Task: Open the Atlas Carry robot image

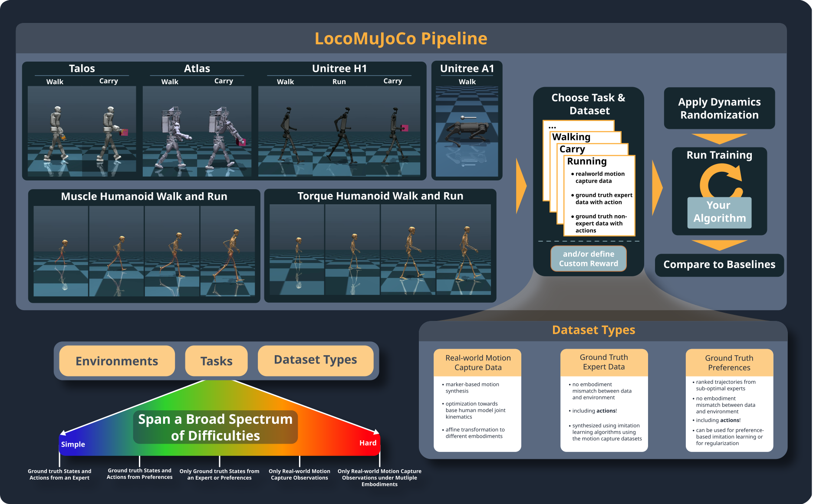Action: [x=224, y=130]
